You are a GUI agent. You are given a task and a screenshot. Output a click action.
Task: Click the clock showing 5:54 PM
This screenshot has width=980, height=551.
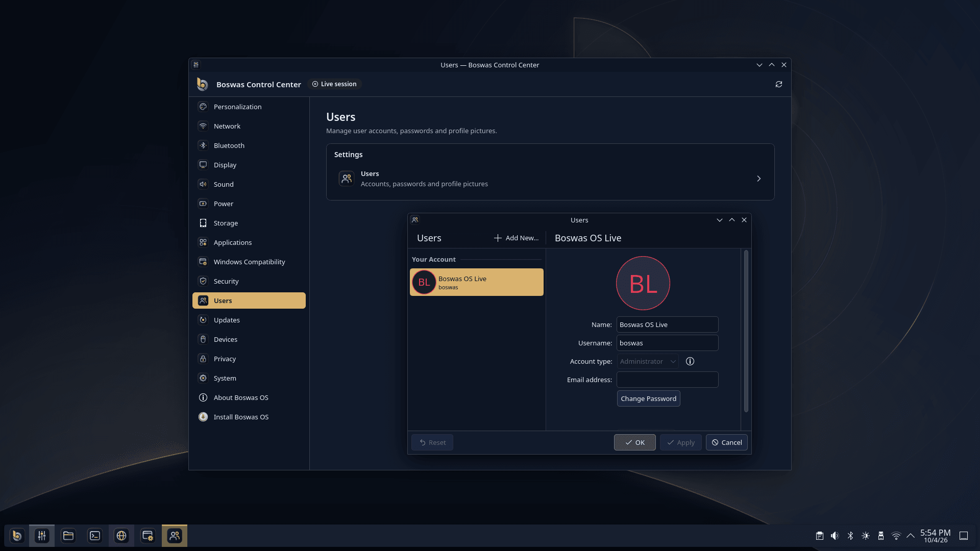(936, 536)
